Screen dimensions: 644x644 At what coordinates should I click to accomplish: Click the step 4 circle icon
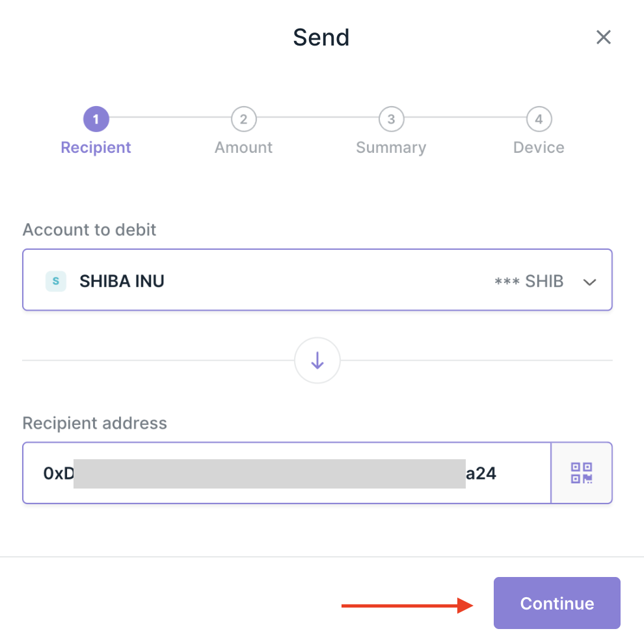pos(539,119)
